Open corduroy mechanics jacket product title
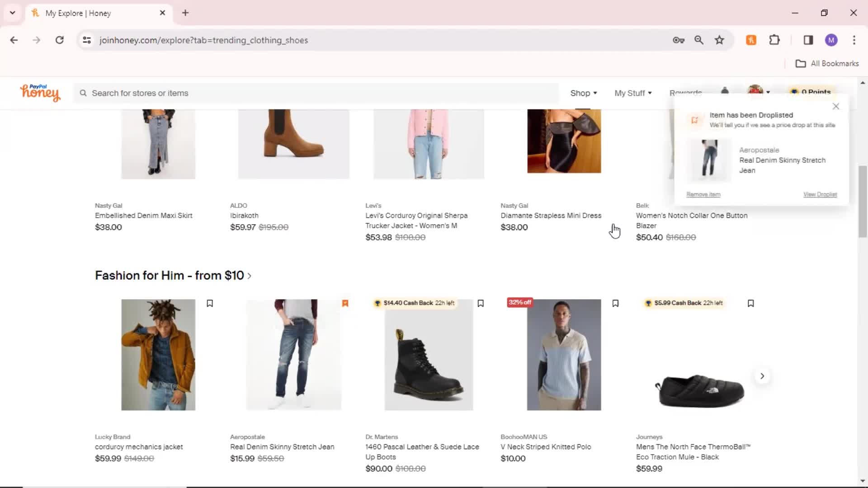Image resolution: width=868 pixels, height=488 pixels. (x=139, y=447)
